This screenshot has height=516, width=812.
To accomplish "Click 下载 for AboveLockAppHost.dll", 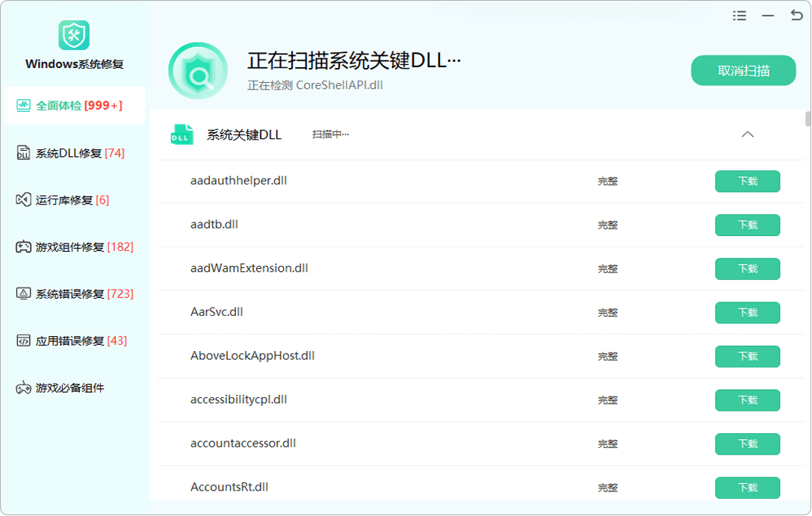I will click(x=747, y=356).
